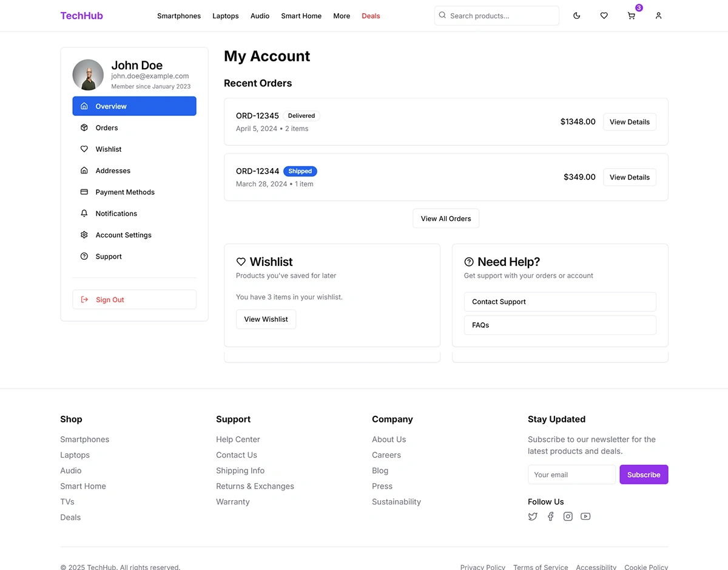Expand the More nav menu
Image resolution: width=728 pixels, height=570 pixels.
click(342, 16)
